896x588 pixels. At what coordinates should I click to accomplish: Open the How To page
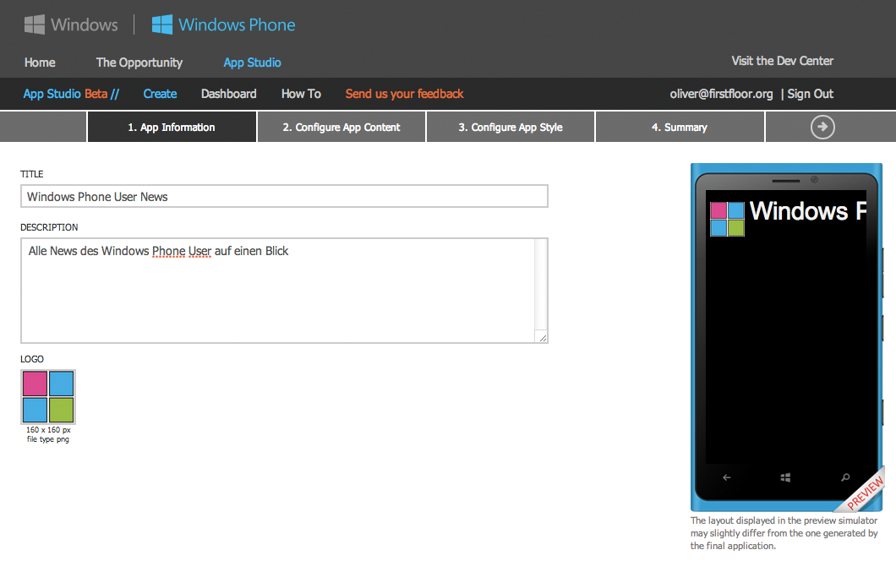(301, 94)
